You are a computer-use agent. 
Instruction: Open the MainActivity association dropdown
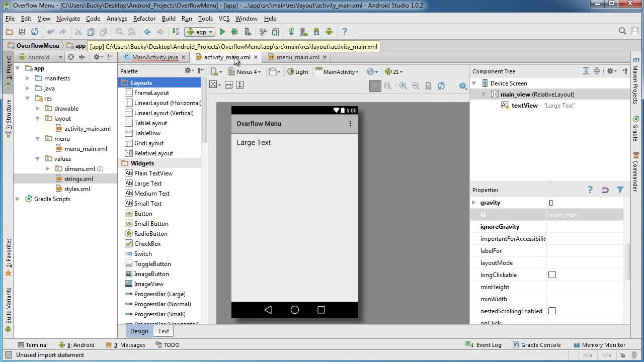click(337, 71)
